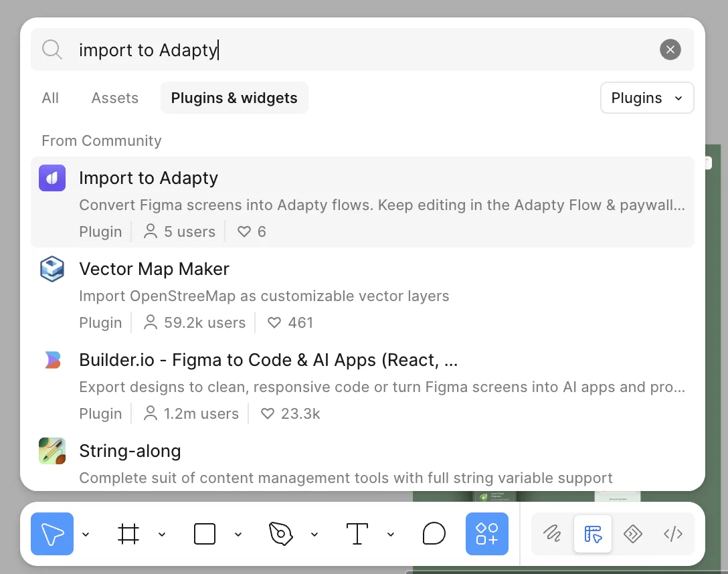
Task: Toggle the Actions resources button
Action: pyautogui.click(x=487, y=534)
